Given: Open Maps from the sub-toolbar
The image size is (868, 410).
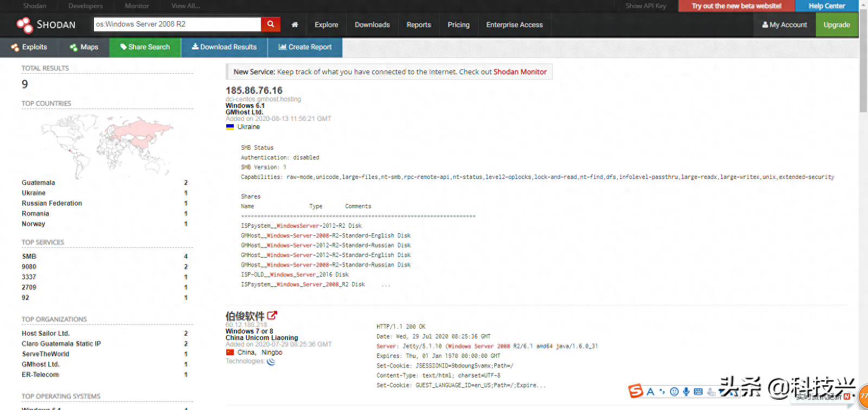Looking at the screenshot, I should coord(84,47).
